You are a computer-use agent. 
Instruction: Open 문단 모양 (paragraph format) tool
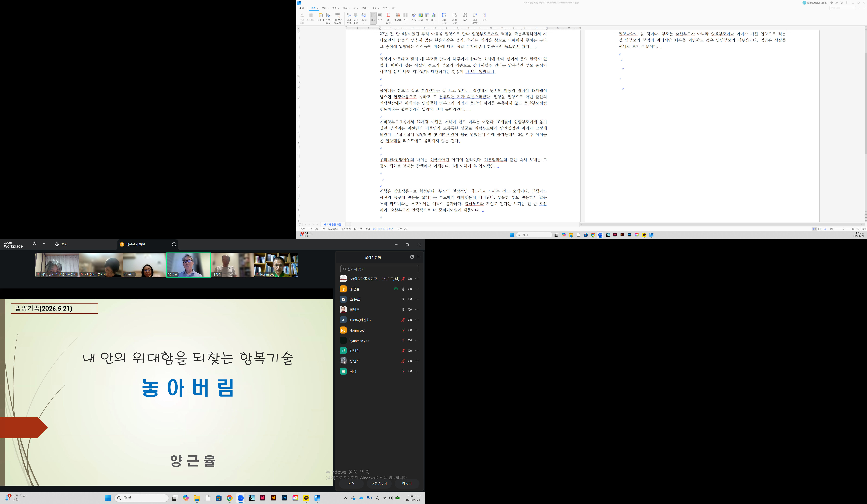click(x=356, y=18)
